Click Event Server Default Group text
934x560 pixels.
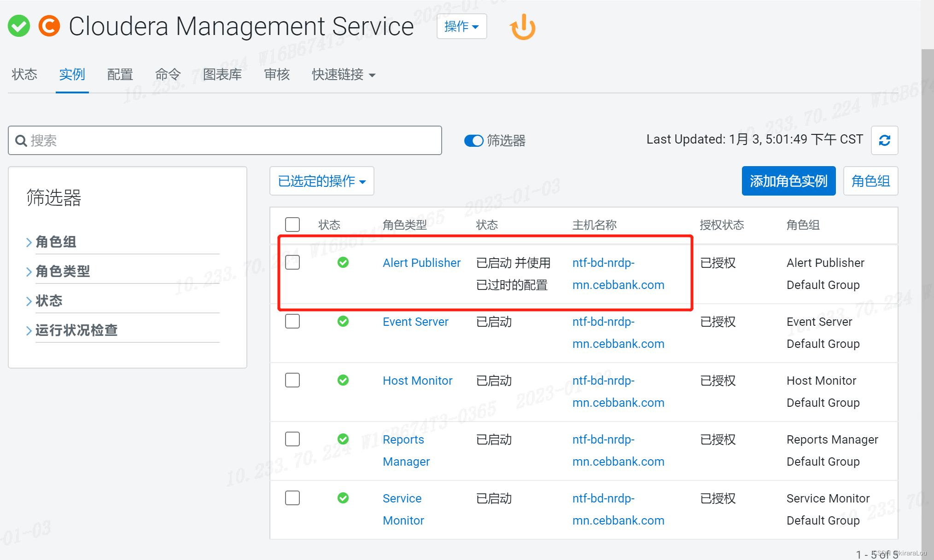click(823, 333)
